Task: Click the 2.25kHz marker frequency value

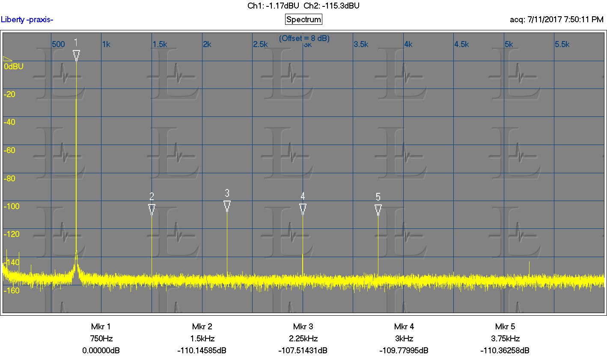Action: point(303,338)
